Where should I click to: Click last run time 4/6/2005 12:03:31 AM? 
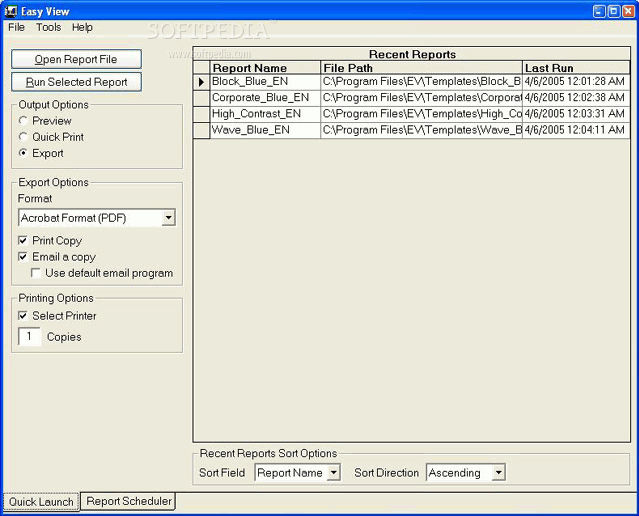[575, 114]
